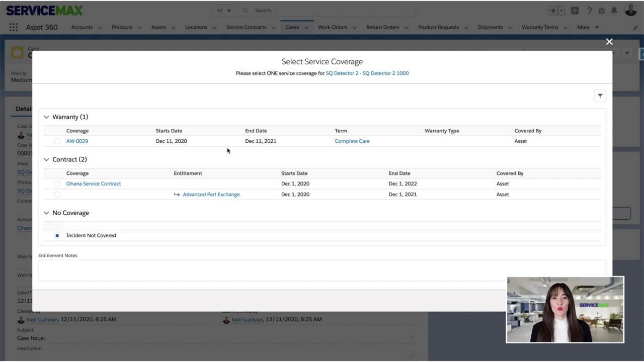
Task: Click the edit navigation pencil icon
Action: (x=635, y=27)
